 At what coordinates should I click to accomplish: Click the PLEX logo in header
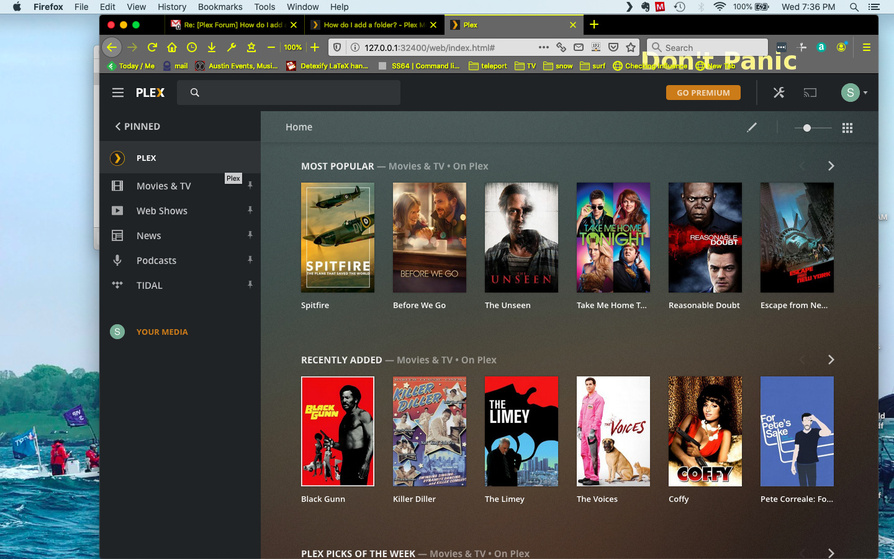tap(150, 92)
